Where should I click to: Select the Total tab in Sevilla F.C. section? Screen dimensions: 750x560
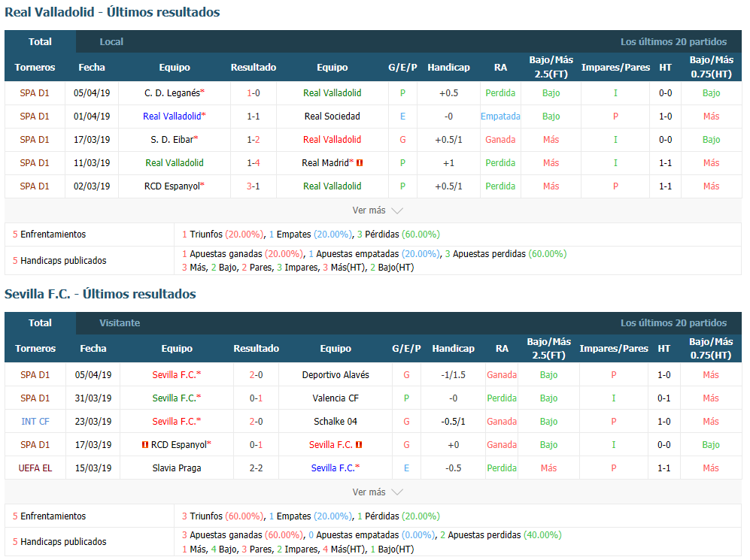click(40, 323)
